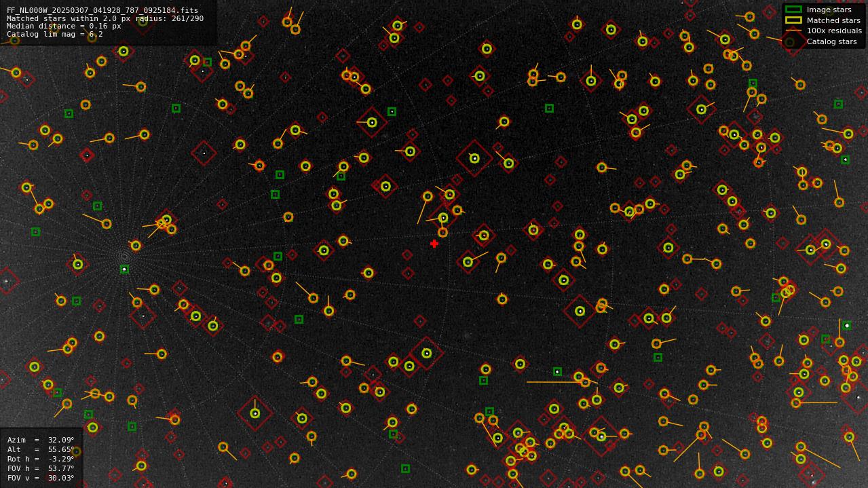Click the Alt = 55.65° readout
868x488 pixels.
click(x=41, y=449)
